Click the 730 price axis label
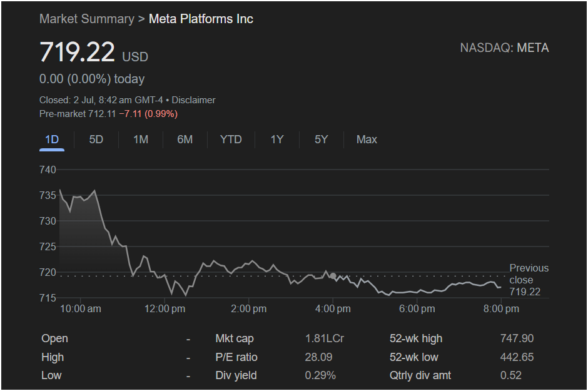This screenshot has width=588, height=391. (x=48, y=221)
